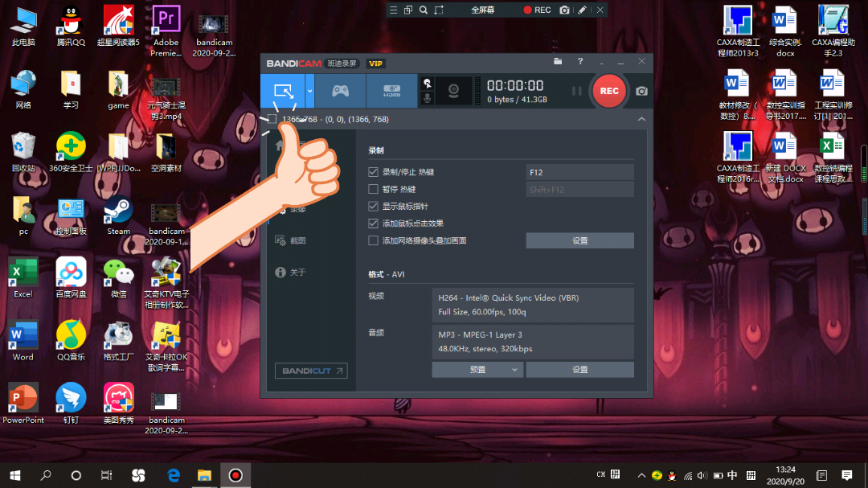Open the 360安全卫士 desktop icon
Screen dimensions: 868x488
[x=71, y=152]
